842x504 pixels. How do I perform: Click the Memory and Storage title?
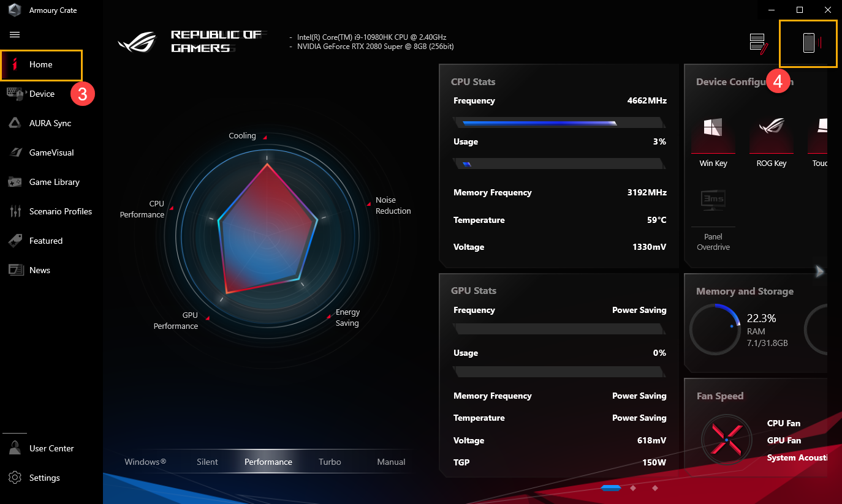coord(745,291)
